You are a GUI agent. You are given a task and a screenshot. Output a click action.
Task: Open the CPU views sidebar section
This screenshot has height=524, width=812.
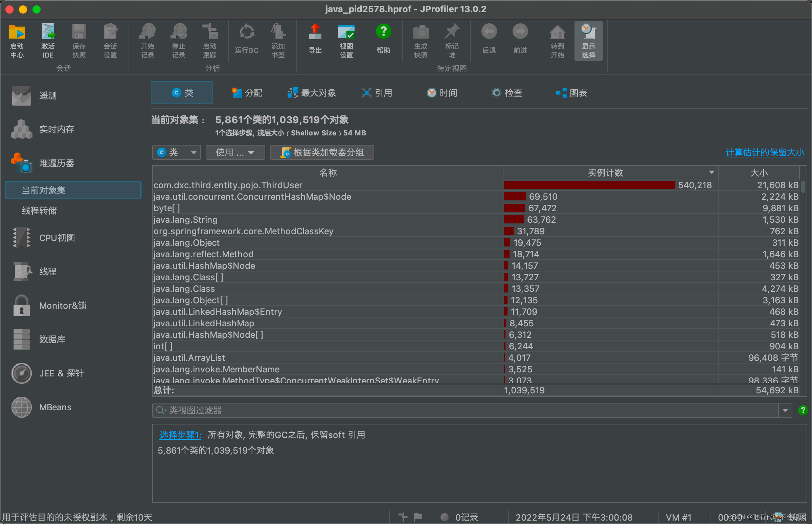(57, 238)
